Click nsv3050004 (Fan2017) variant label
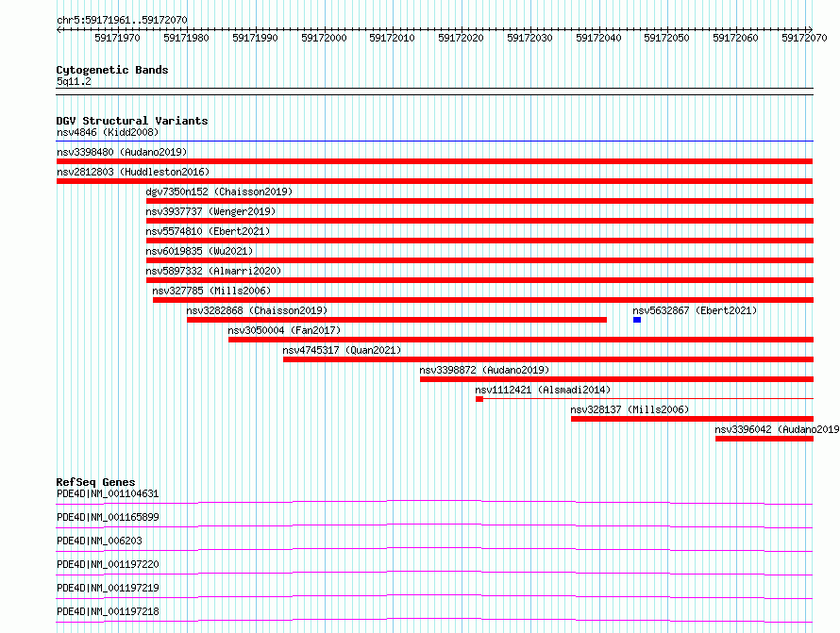The width and height of the screenshot is (840, 633). coord(284,330)
